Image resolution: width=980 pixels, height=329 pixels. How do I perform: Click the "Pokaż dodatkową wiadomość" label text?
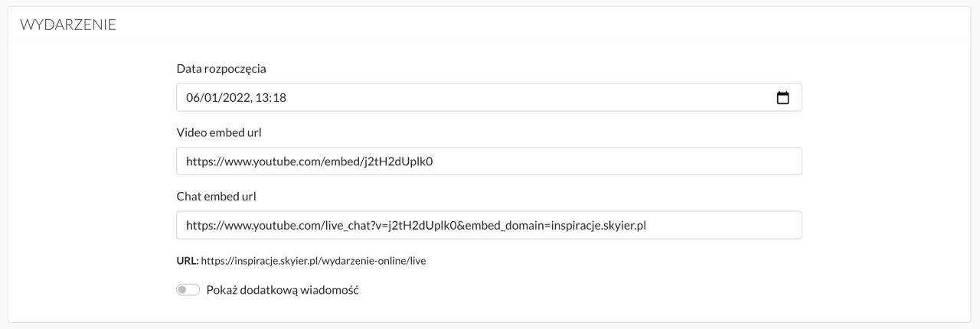point(283,290)
